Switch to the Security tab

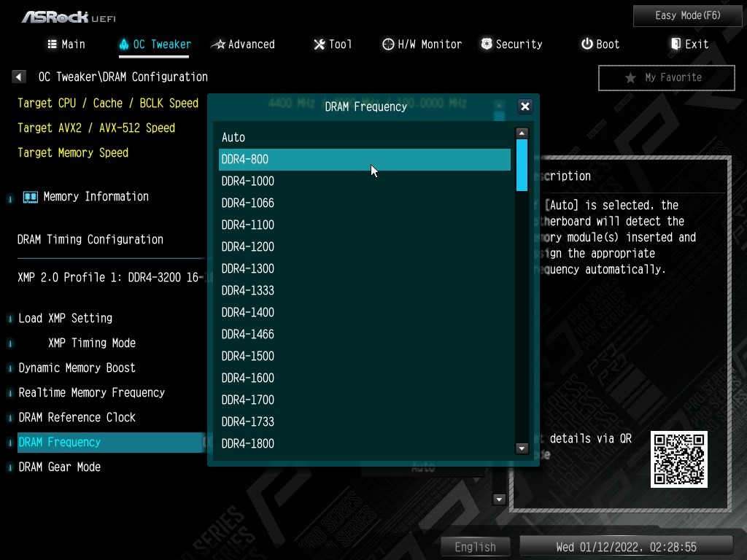click(511, 44)
